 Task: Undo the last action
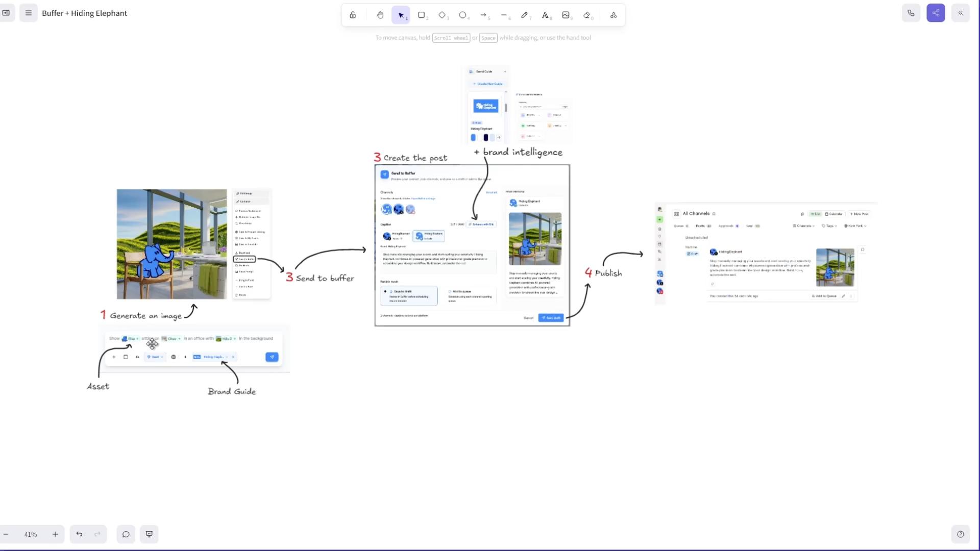point(79,534)
